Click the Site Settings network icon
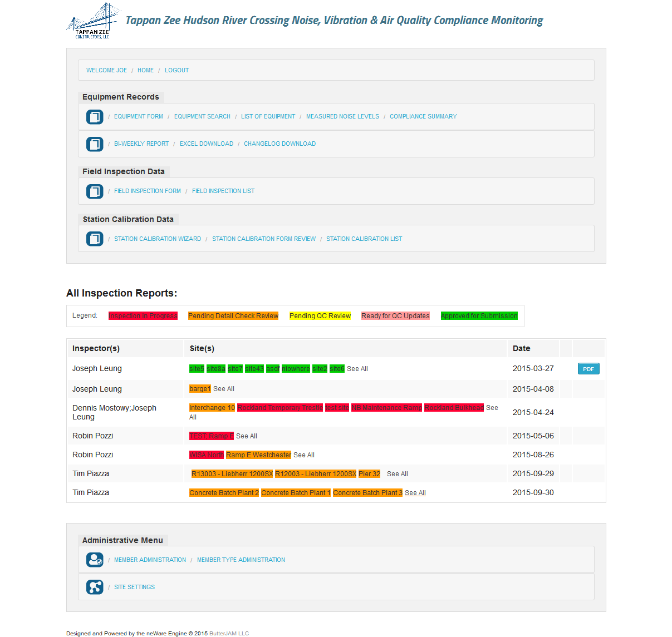Image resolution: width=672 pixels, height=637 pixels. click(95, 587)
